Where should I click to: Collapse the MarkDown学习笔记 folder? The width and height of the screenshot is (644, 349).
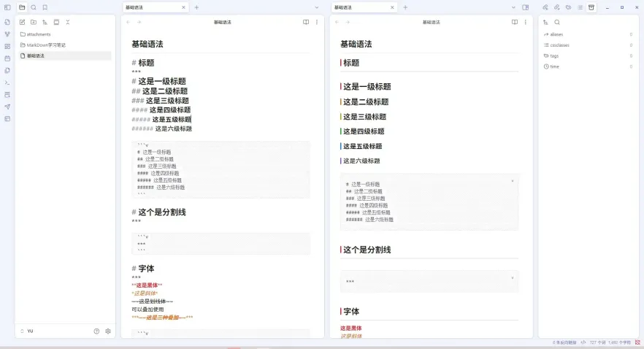pos(64,45)
